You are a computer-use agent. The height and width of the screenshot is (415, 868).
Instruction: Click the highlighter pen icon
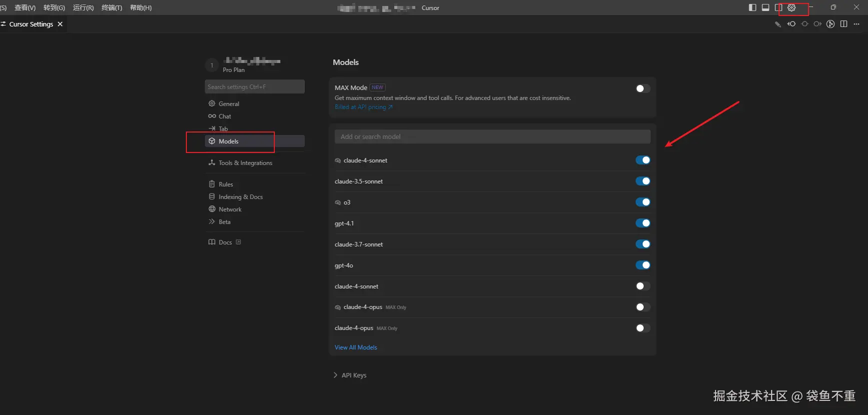[x=778, y=24]
